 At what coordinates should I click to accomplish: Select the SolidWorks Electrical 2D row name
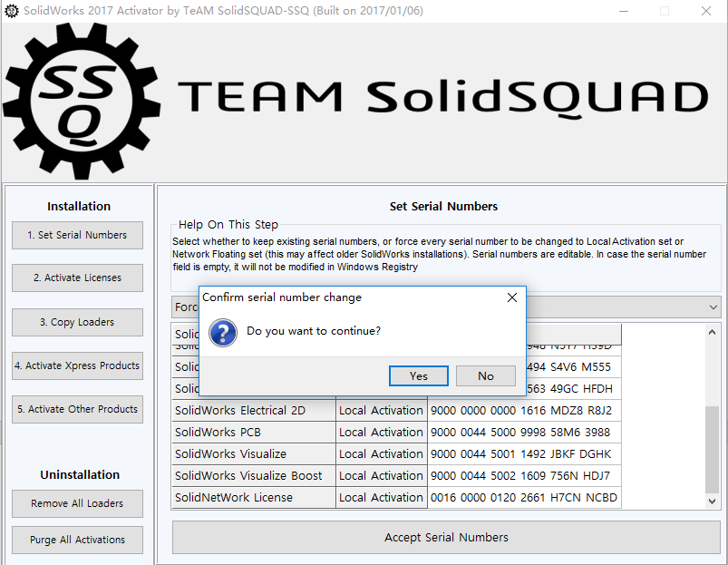(254, 411)
